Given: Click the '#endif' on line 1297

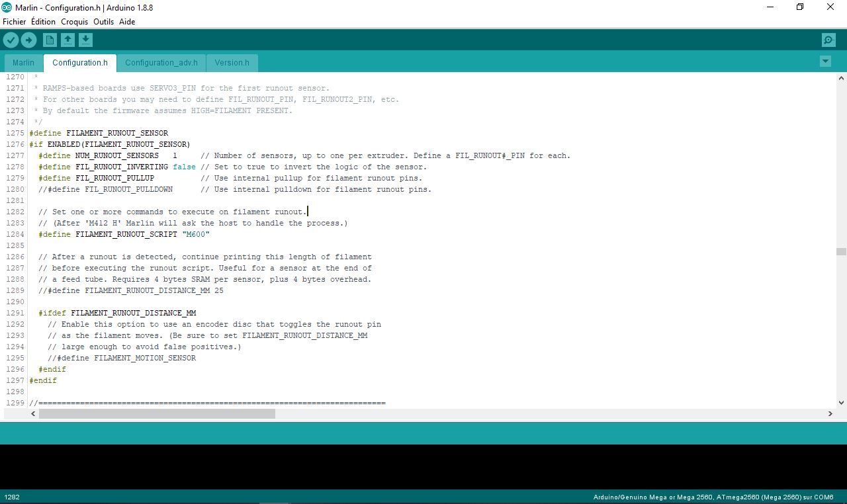Looking at the screenshot, I should [x=43, y=380].
